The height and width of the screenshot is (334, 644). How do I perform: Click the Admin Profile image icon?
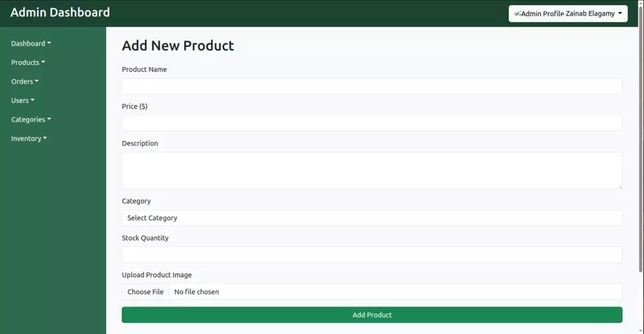point(517,14)
